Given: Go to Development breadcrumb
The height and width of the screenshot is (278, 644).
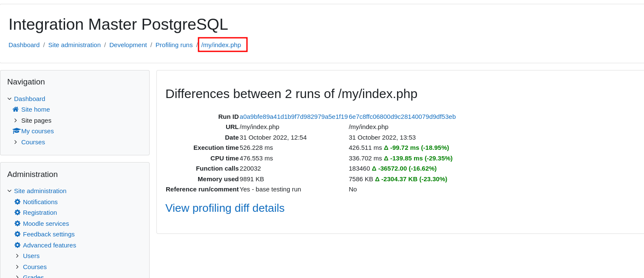Looking at the screenshot, I should 128,45.
